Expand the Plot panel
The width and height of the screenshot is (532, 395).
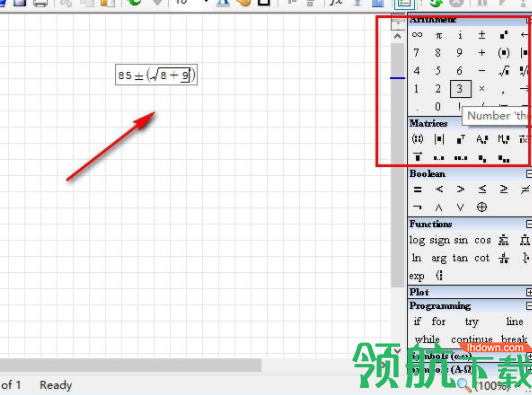529,292
